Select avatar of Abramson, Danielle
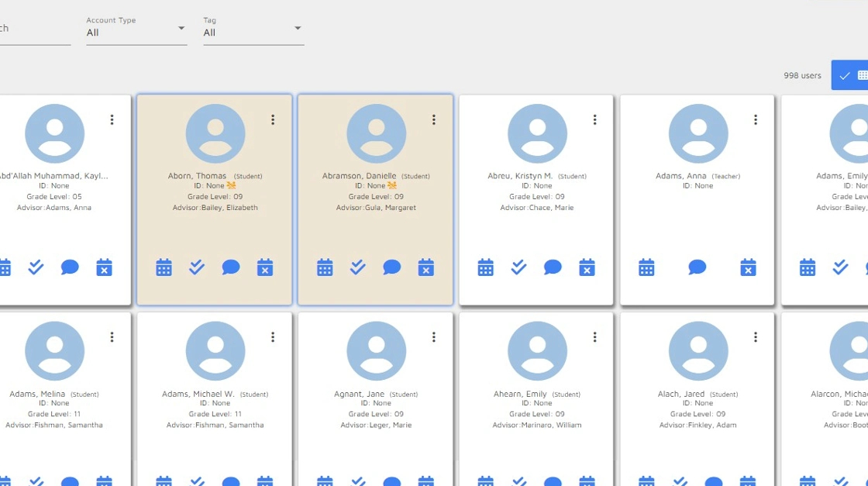Viewport: 868px width, 486px height. point(377,133)
